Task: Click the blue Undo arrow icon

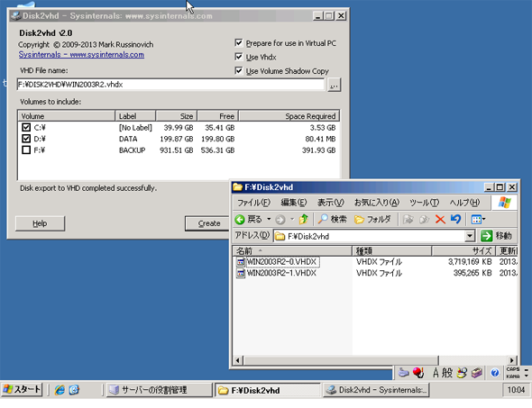Action: pyautogui.click(x=455, y=220)
